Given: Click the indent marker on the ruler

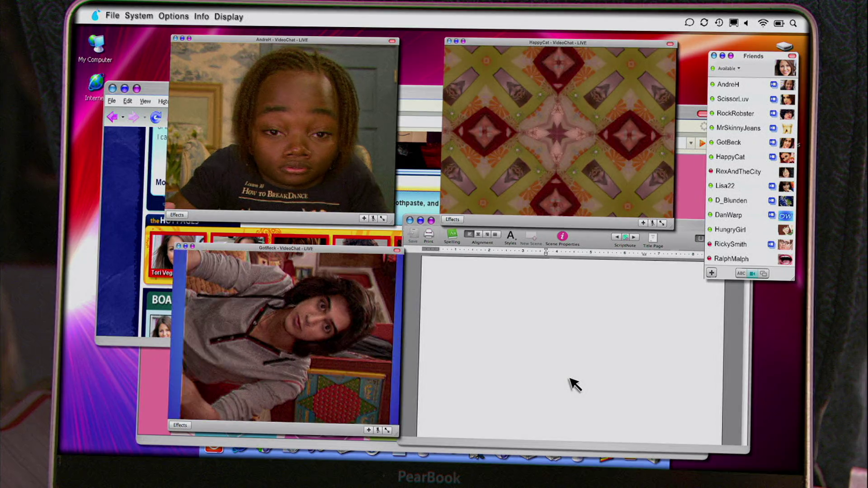Looking at the screenshot, I should [546, 251].
